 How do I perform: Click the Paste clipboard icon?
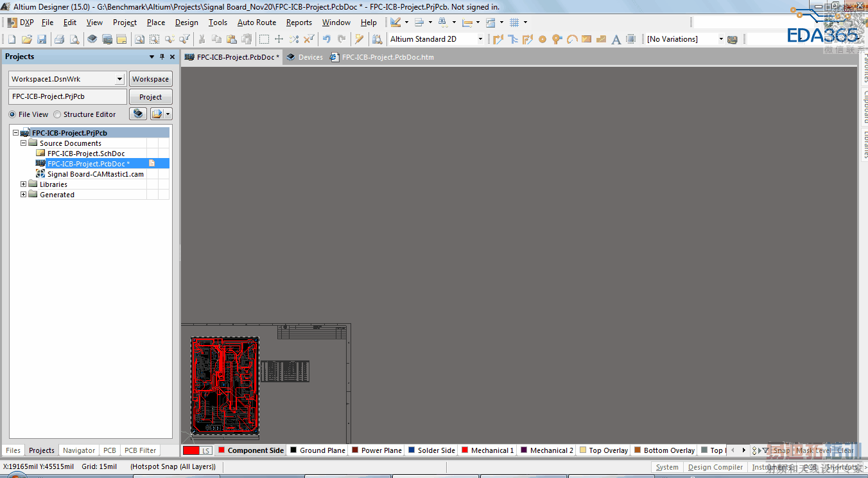coord(232,39)
